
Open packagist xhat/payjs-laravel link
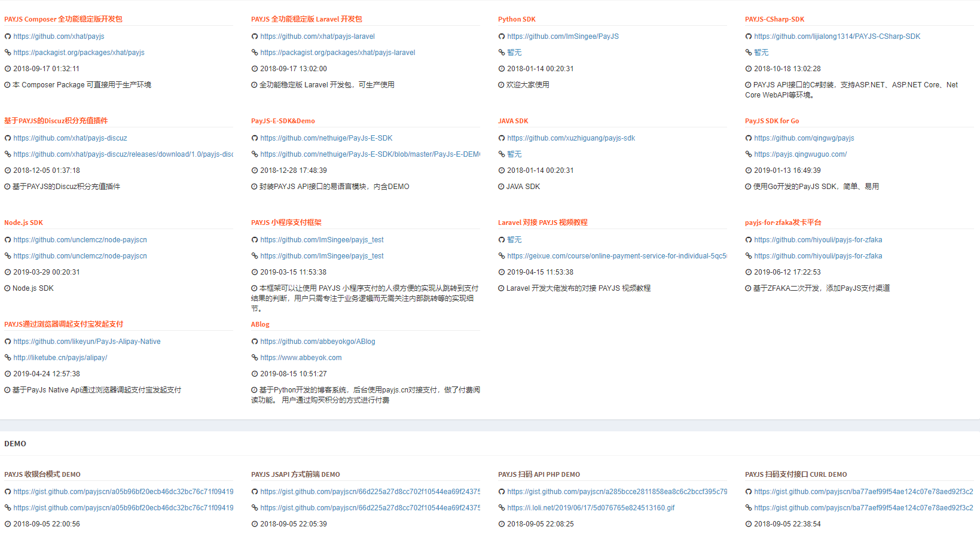(338, 53)
